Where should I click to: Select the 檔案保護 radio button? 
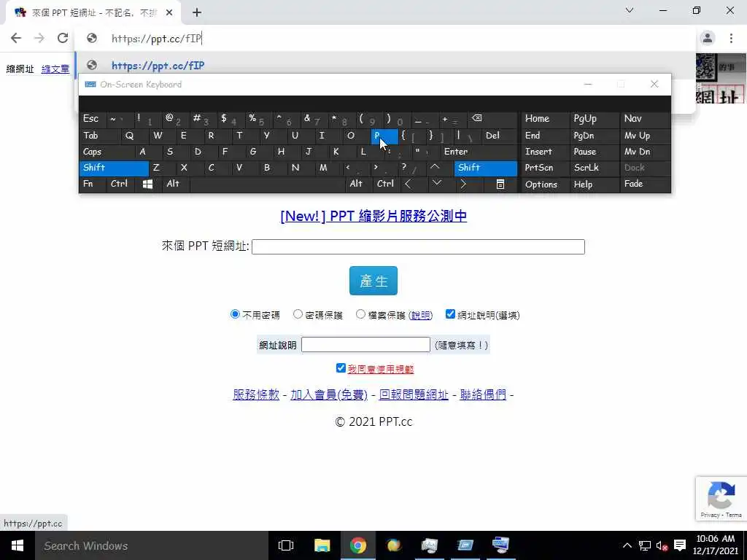click(360, 314)
